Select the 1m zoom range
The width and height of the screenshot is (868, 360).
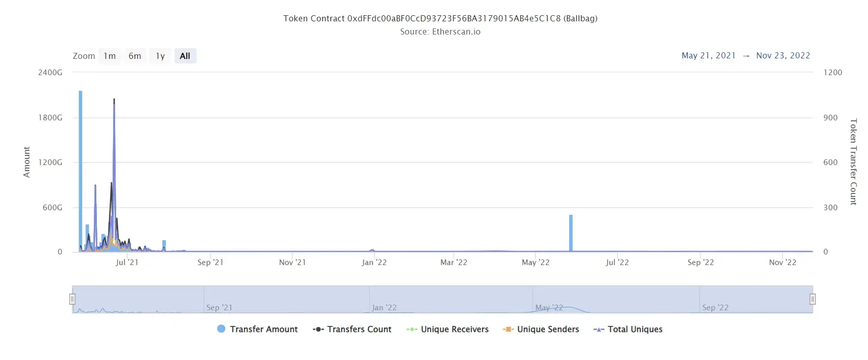[110, 56]
